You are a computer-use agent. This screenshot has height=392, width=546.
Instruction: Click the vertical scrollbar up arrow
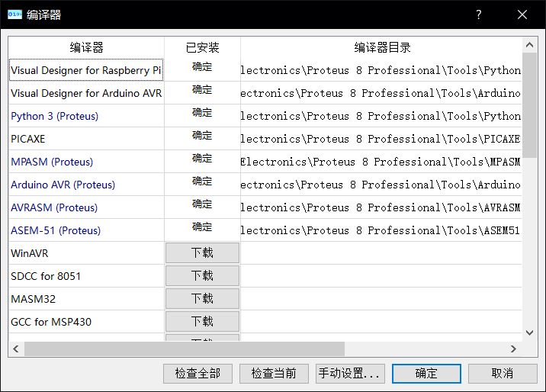530,45
